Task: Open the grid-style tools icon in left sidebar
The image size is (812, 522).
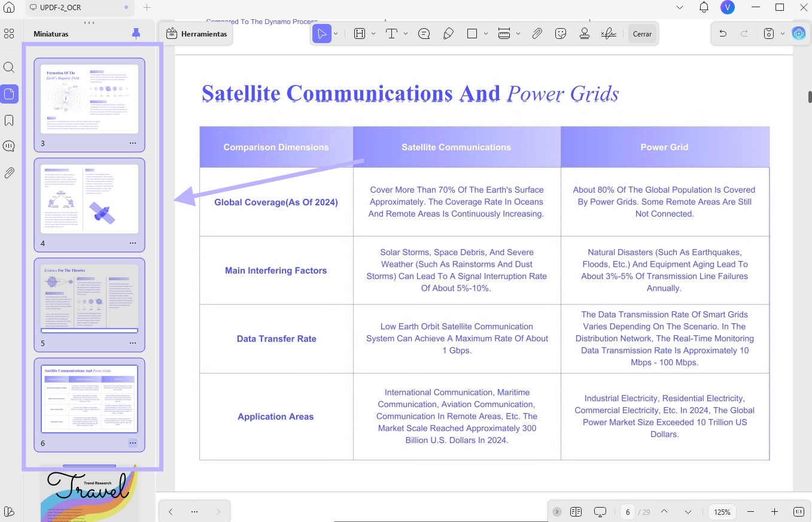Action: tap(9, 34)
